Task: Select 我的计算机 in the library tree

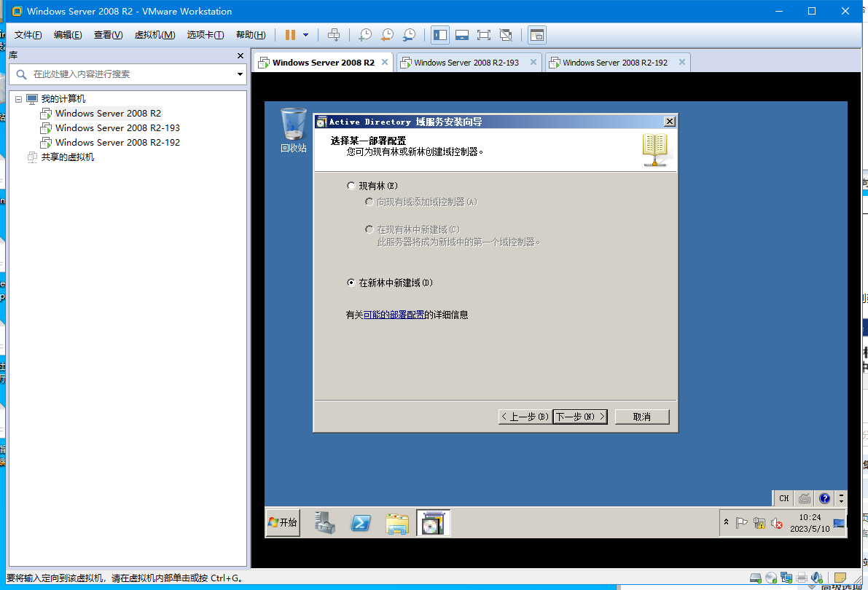Action: point(63,99)
